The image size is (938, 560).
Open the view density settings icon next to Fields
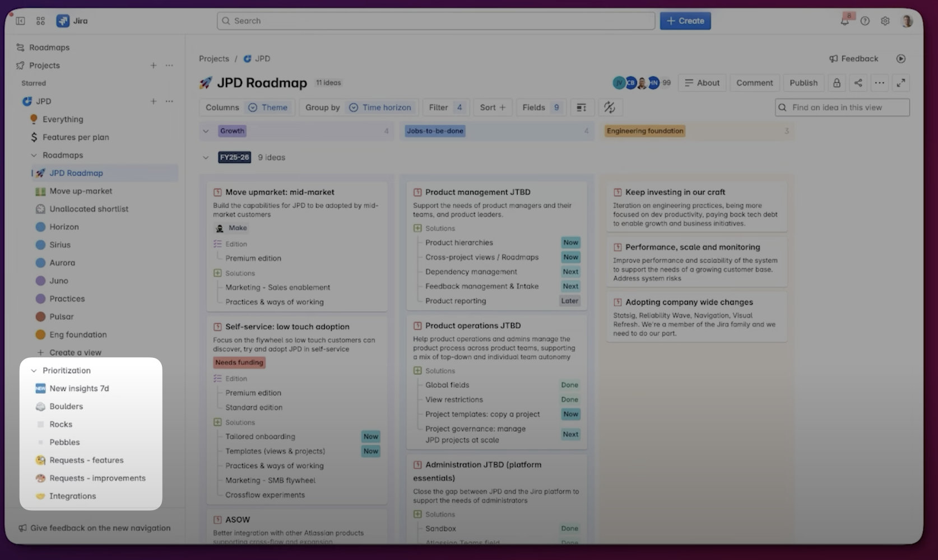pos(582,107)
